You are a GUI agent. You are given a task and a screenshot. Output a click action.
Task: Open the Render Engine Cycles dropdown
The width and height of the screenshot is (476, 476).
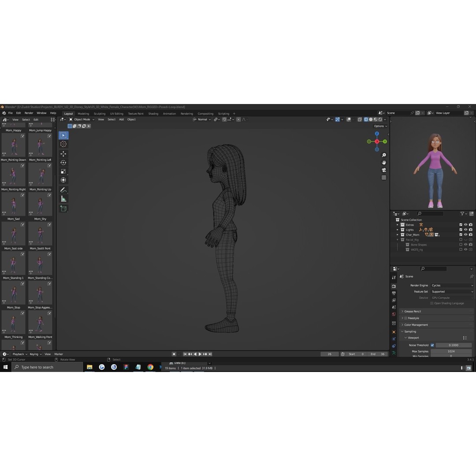tap(452, 285)
